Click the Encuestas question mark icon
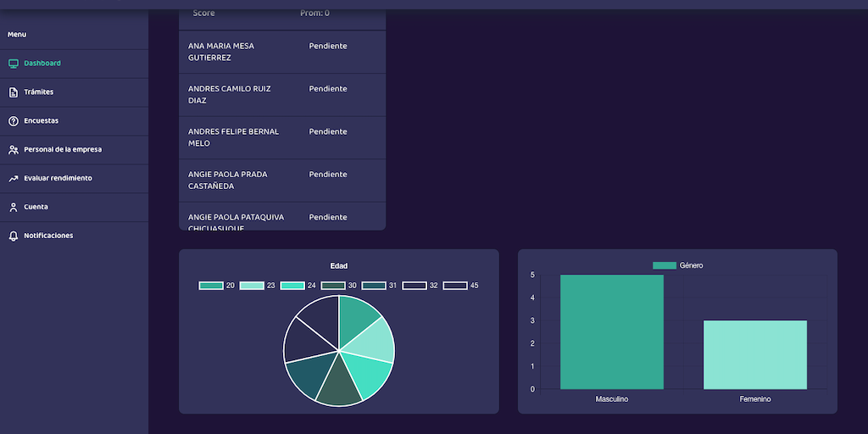The image size is (868, 434). 14,121
